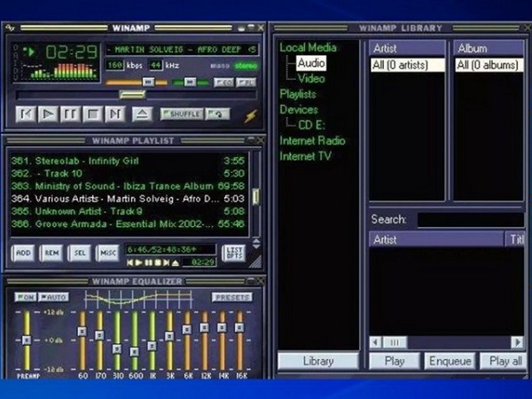This screenshot has width=532, height=399.
Task: Toggle Repeat mode button
Action: pos(217,114)
